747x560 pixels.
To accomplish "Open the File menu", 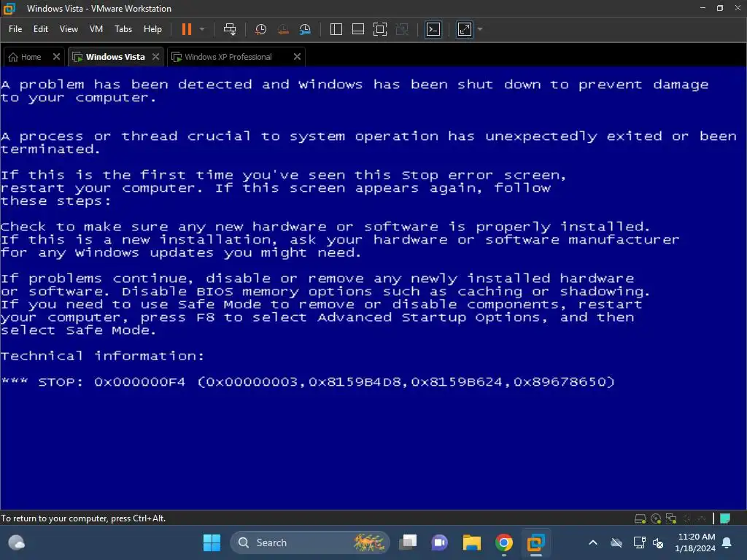I will click(15, 29).
